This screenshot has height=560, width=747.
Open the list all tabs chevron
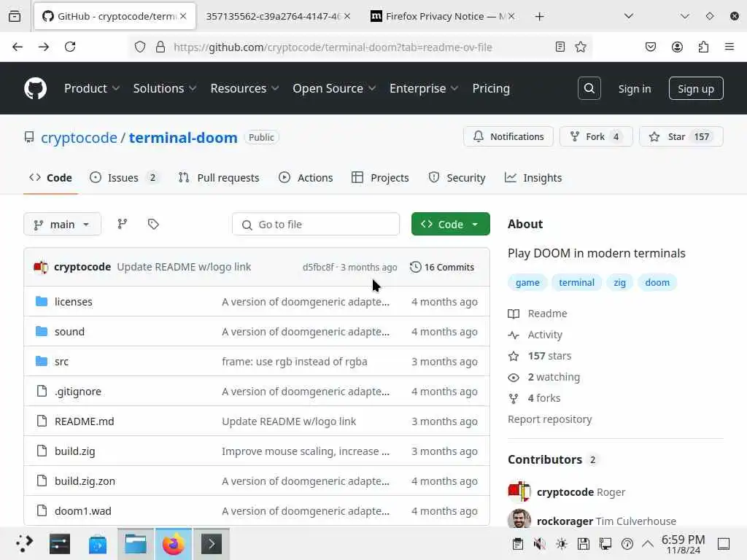[629, 17]
